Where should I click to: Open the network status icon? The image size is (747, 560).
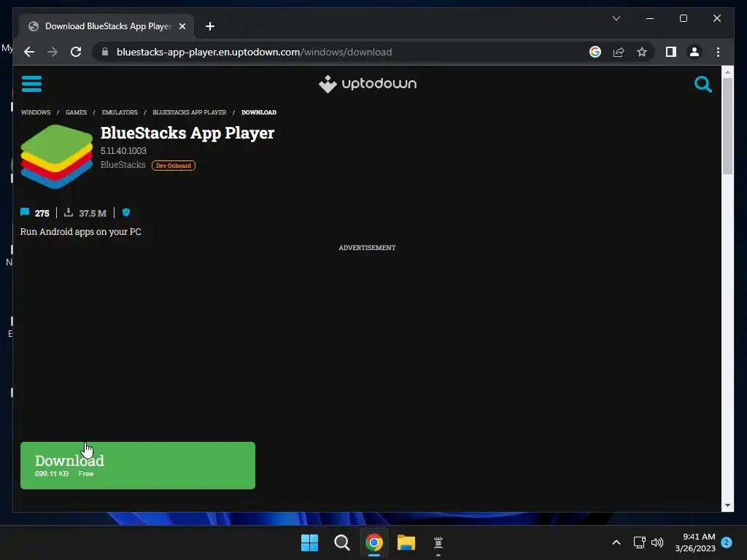(x=639, y=542)
